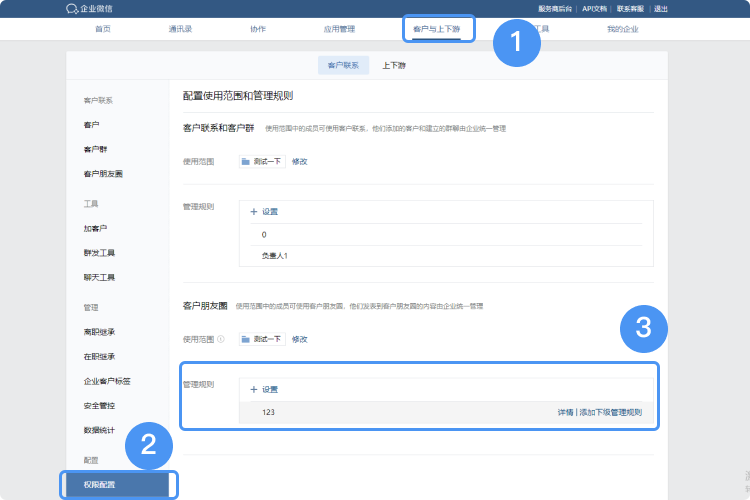The width and height of the screenshot is (750, 500).
Task: Click 修改 in 客户朋友圈 使用范围 row
Action: pyautogui.click(x=299, y=339)
